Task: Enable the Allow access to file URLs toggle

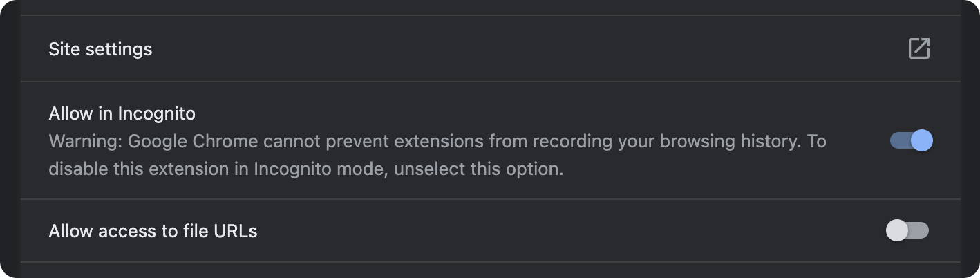Action: [907, 230]
